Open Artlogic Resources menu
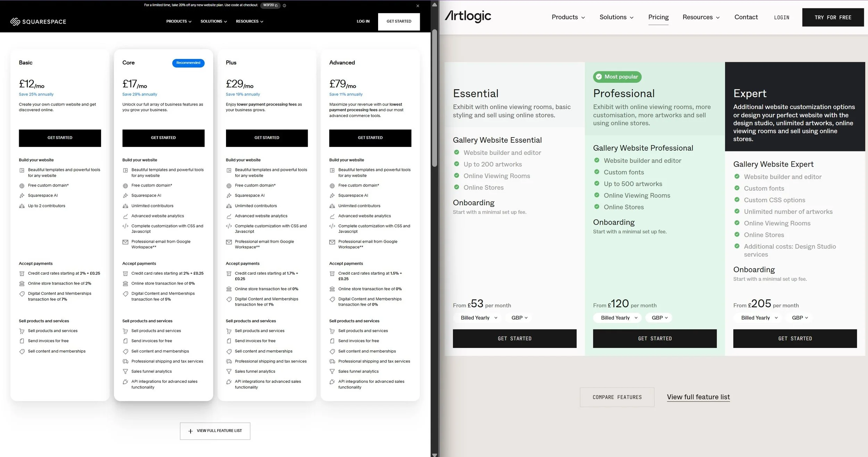 point(701,17)
